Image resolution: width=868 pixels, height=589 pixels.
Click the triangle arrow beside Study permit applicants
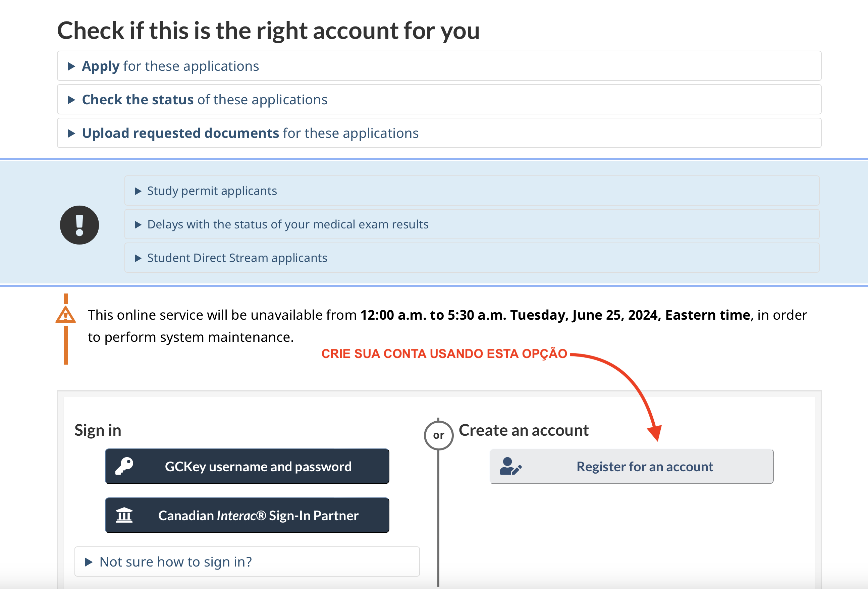pyautogui.click(x=138, y=191)
